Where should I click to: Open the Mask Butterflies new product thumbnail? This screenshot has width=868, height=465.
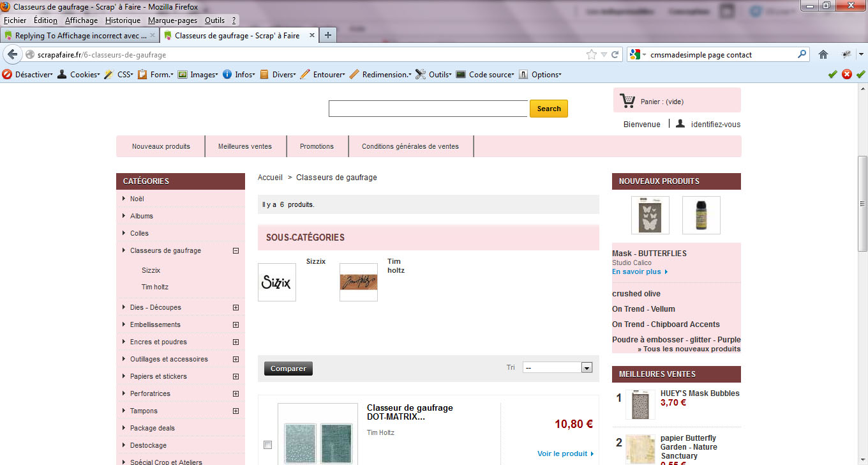[x=650, y=215]
